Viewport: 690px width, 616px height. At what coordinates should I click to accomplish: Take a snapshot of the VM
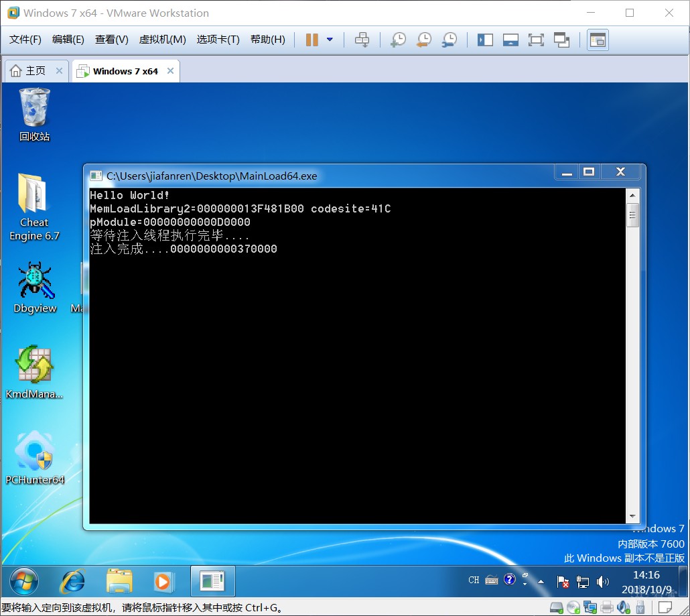(398, 40)
